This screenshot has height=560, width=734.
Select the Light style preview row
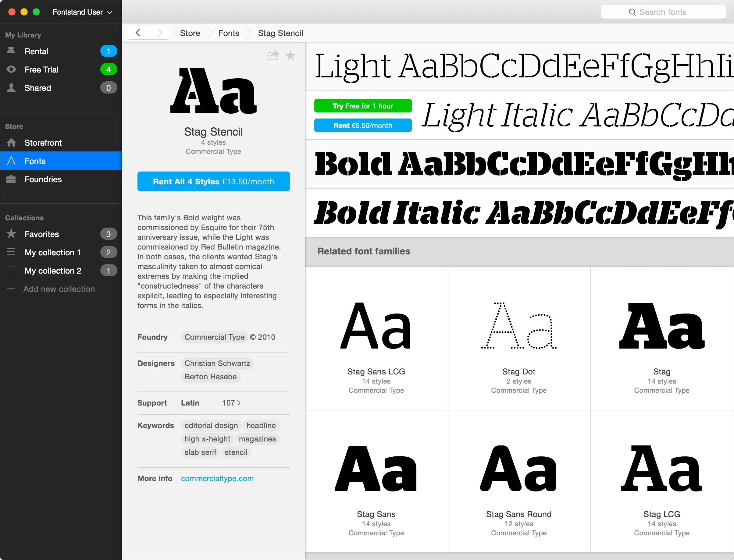pyautogui.click(x=520, y=66)
